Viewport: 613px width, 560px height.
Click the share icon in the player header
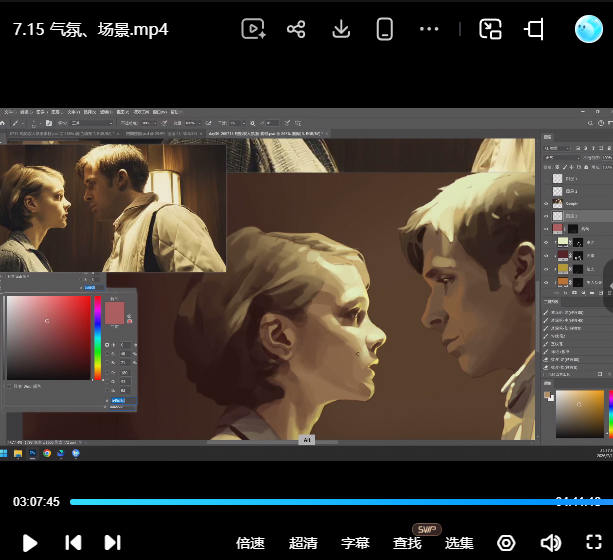296,29
